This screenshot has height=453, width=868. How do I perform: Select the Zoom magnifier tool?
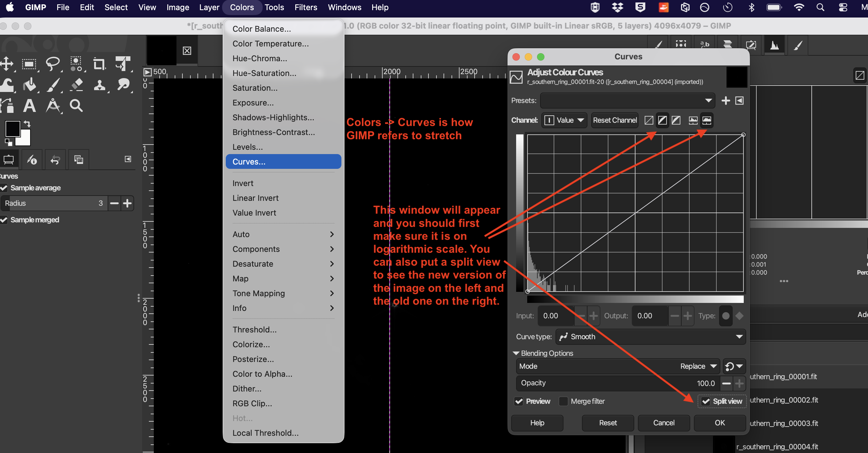[76, 106]
